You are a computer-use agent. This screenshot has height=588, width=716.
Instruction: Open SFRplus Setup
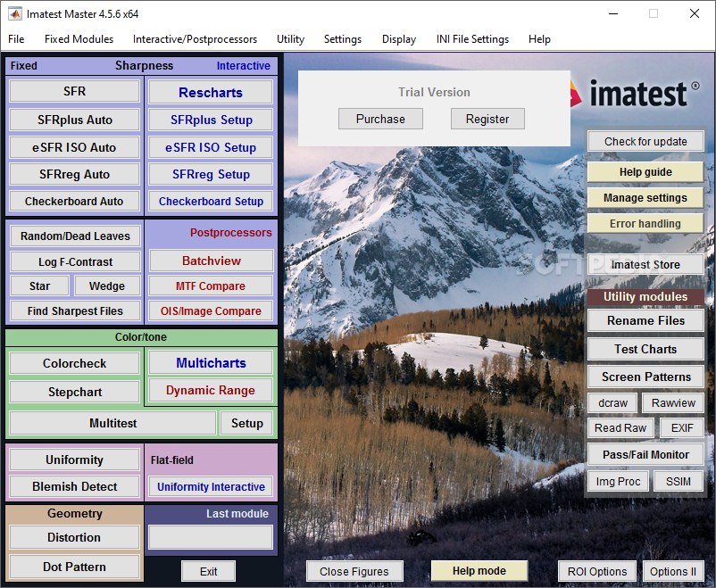click(x=211, y=120)
